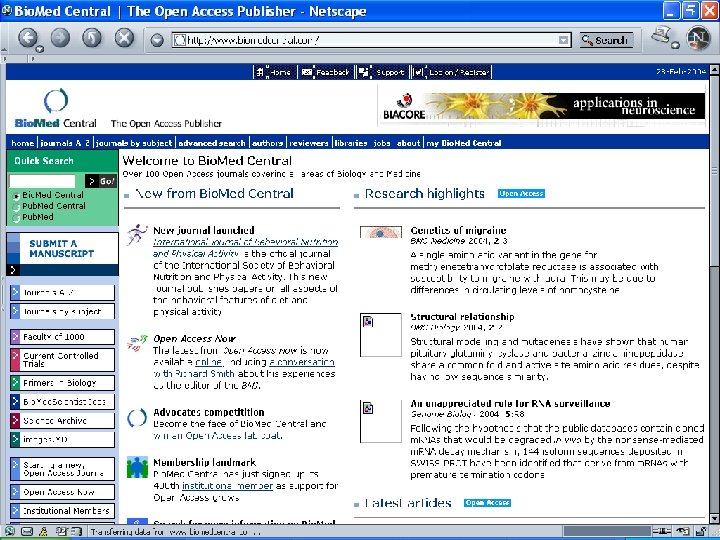The image size is (720, 540).
Task: Open the Back history dropdown arrow
Action: tap(40, 49)
